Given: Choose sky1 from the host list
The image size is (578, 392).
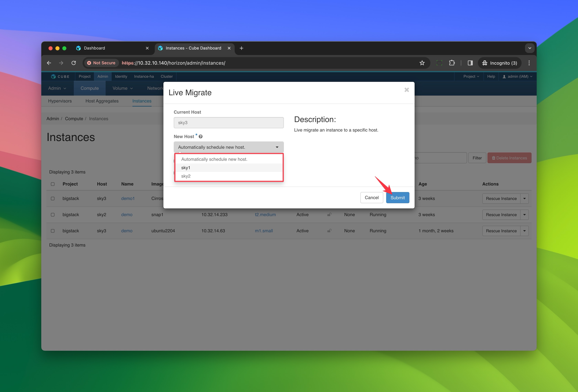Looking at the screenshot, I should 229,168.
